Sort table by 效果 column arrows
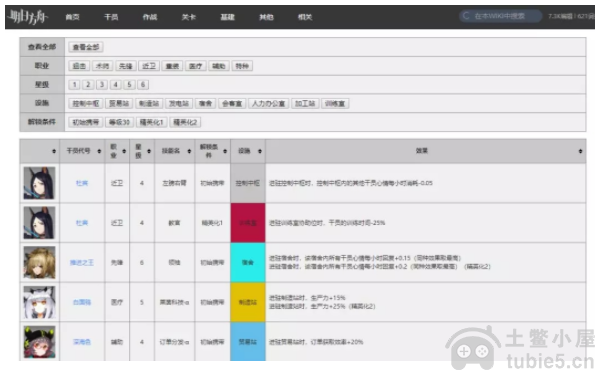The image size is (595, 370). 580,151
